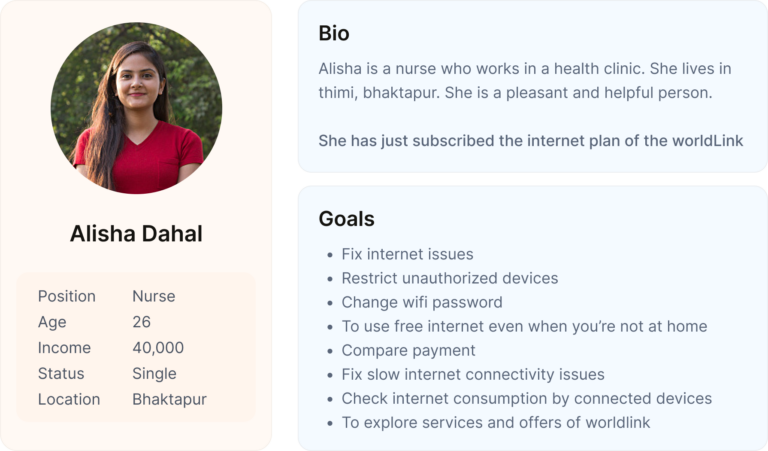Click the Goals section heading
768x451 pixels.
(x=346, y=219)
